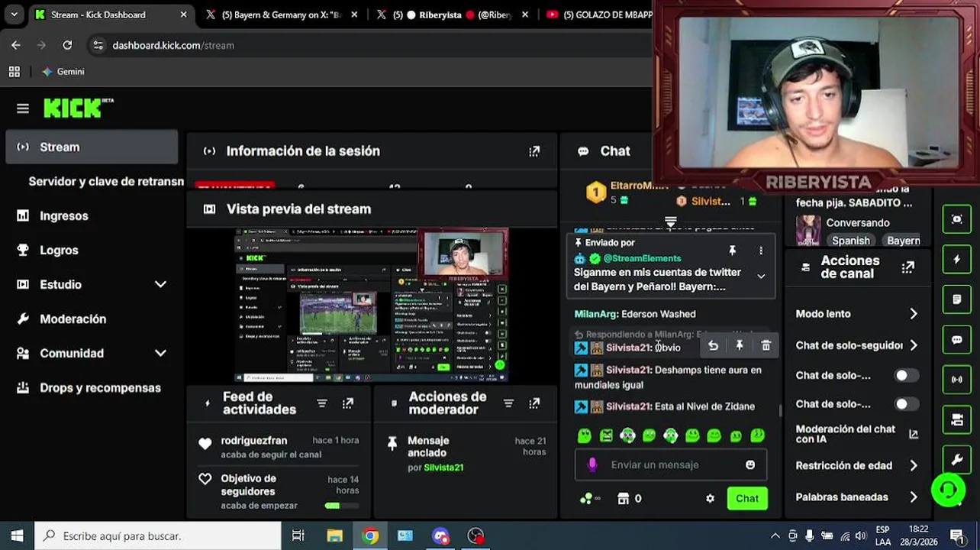Open the Gemini bookmark
Viewport: 980px width, 550px height.
tap(63, 72)
